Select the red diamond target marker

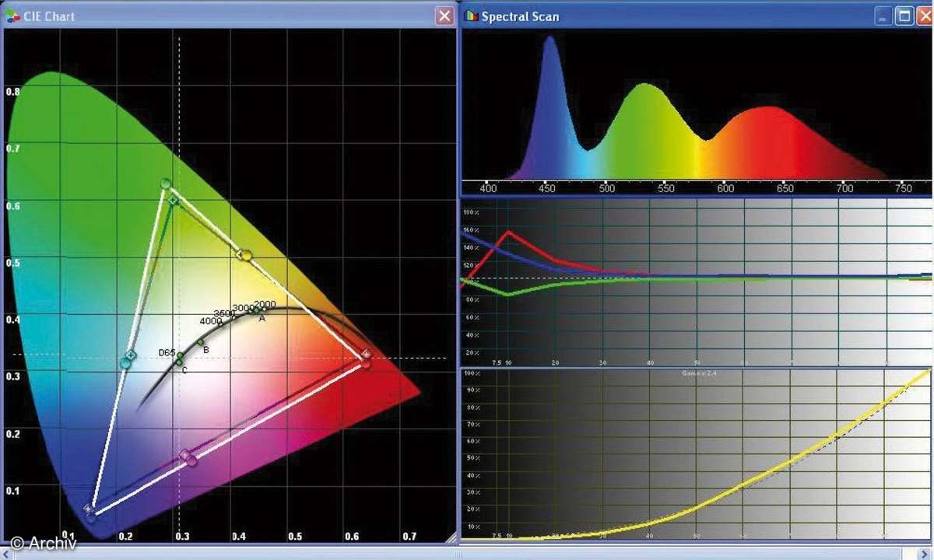pyautogui.click(x=365, y=354)
